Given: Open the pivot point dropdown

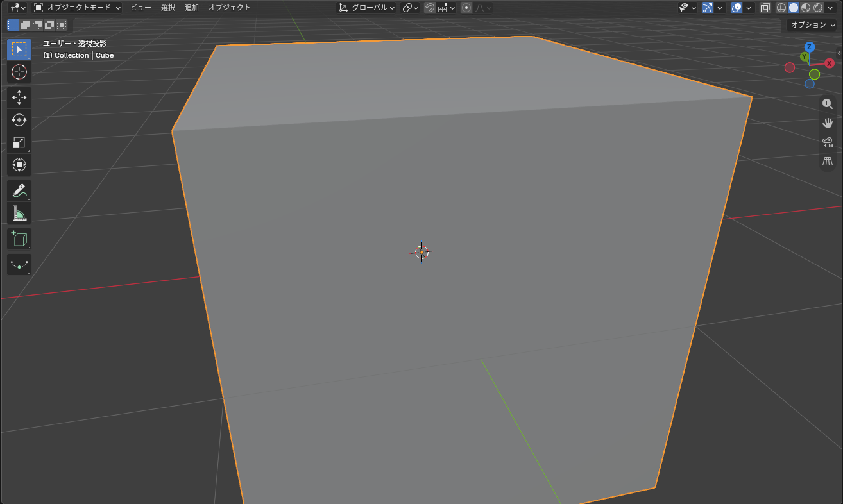Looking at the screenshot, I should [410, 8].
